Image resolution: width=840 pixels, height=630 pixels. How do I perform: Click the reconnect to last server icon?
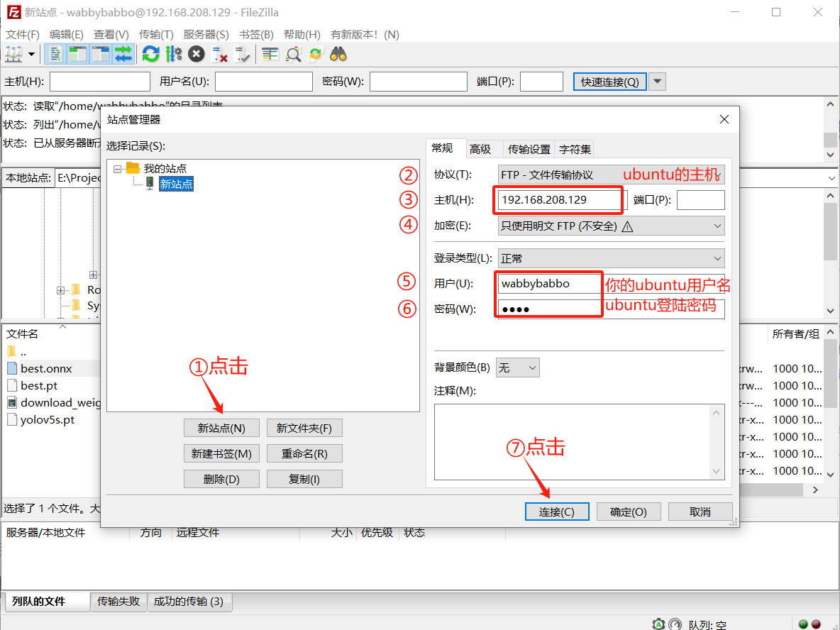pyautogui.click(x=242, y=54)
